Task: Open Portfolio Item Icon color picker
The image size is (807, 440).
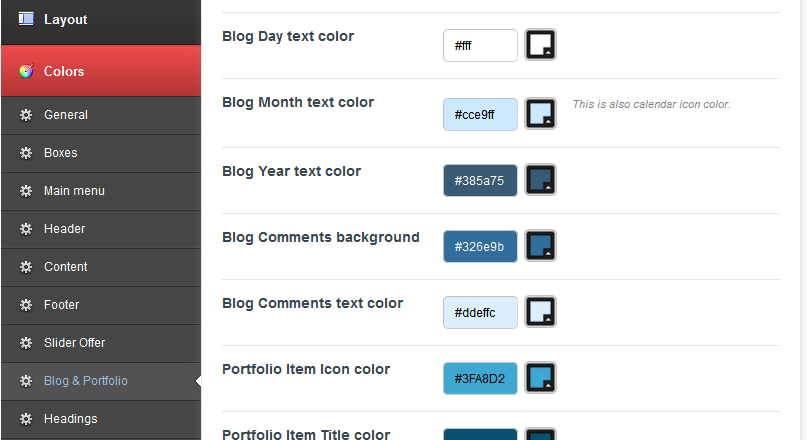Action: [x=540, y=378]
